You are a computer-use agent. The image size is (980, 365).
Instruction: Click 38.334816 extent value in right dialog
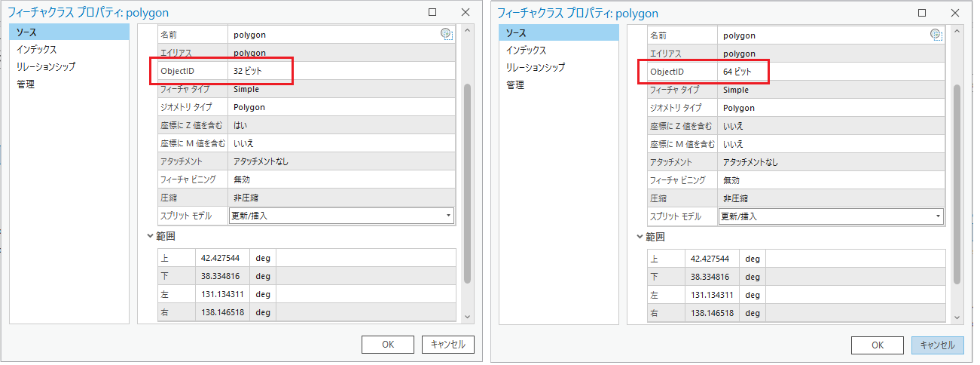(x=710, y=277)
